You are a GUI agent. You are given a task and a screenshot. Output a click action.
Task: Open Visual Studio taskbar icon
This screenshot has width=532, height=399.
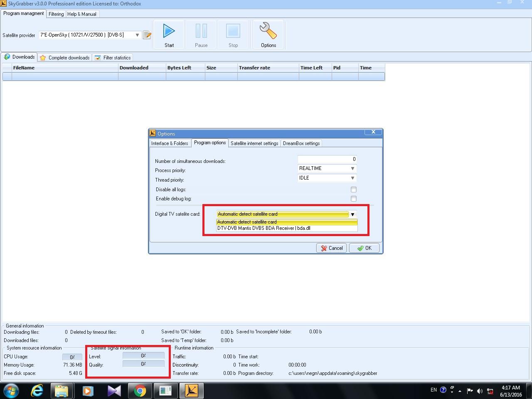(114, 391)
